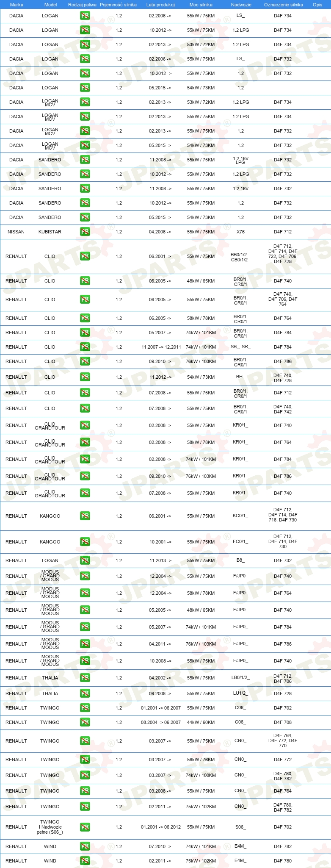Click fuel icon for KANGOO FC0/1_ row
331x868 pixels.
pos(85,542)
